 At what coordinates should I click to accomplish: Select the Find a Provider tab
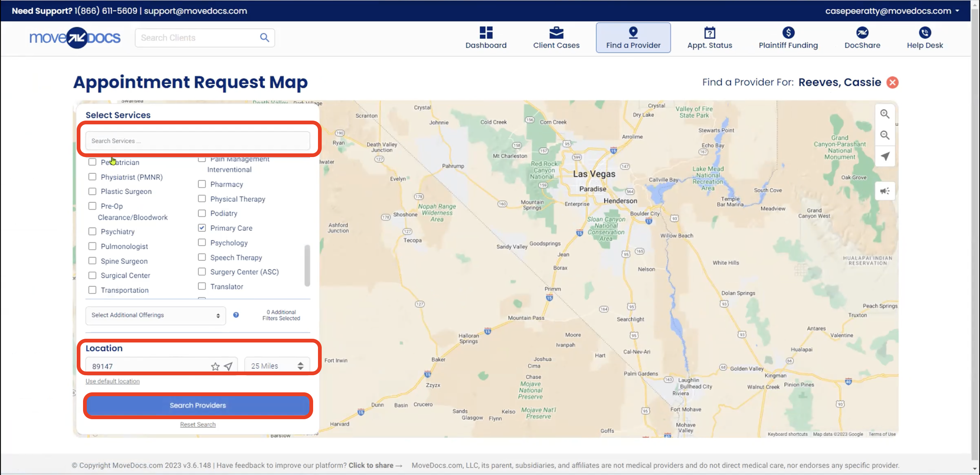(633, 37)
